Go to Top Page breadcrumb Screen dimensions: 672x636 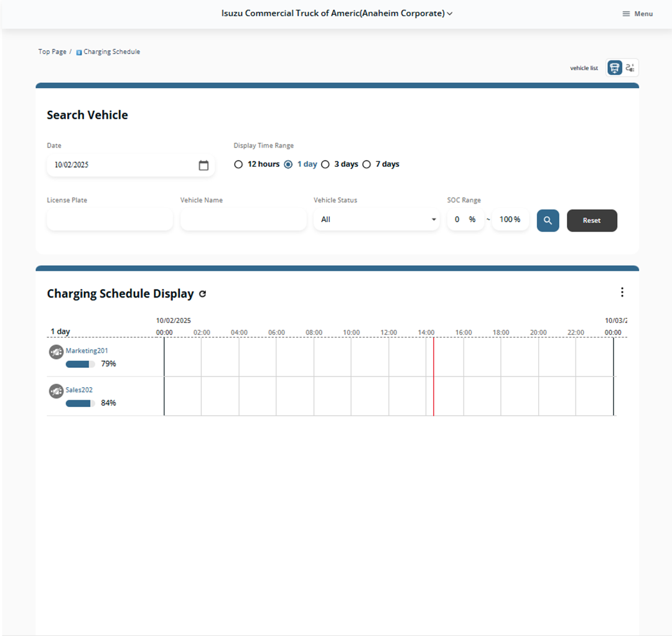[52, 52]
